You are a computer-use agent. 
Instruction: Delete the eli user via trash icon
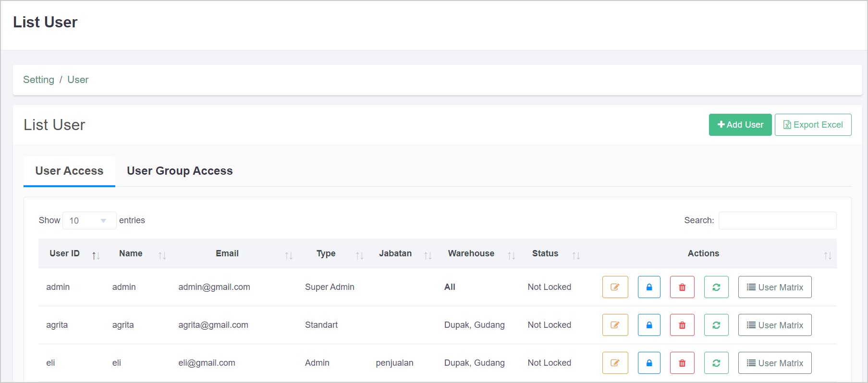tap(682, 363)
